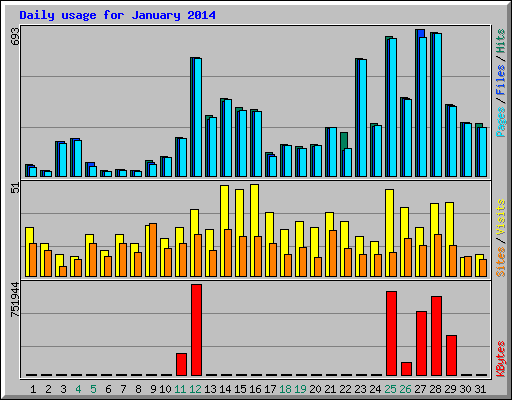Click the red KBytes bar for day 25

(391, 333)
